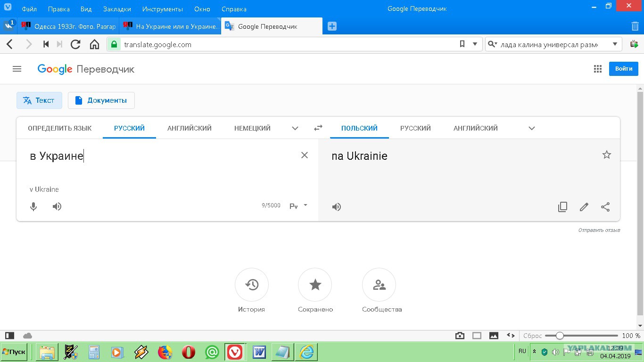This screenshot has height=362, width=644.
Task: Swap the source and target languages
Action: [x=318, y=128]
